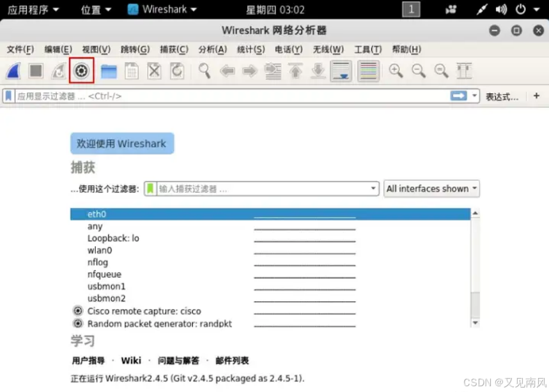The height and width of the screenshot is (392, 549).
Task: Open 应用程序 menu in top panel
Action: (x=33, y=10)
